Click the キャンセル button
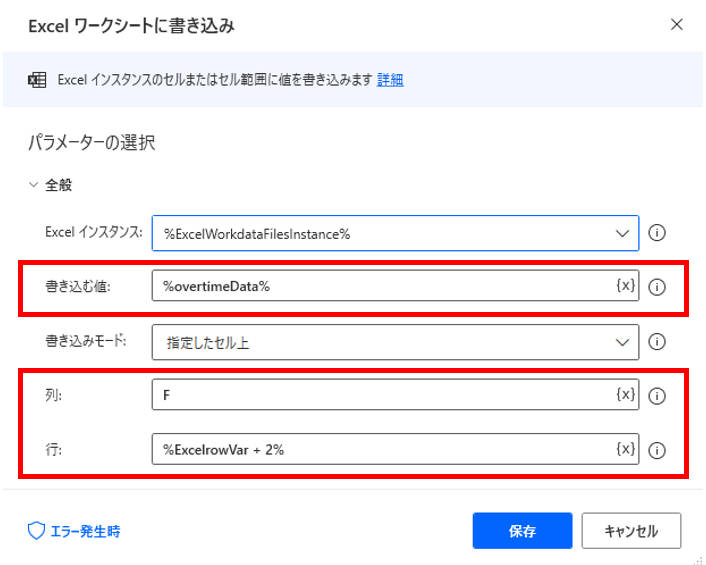The image size is (706, 565). [631, 530]
